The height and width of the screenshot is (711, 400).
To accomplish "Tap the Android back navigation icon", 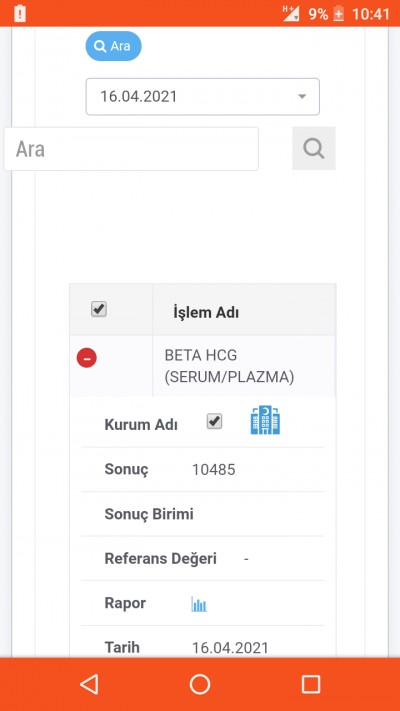I will 89,684.
